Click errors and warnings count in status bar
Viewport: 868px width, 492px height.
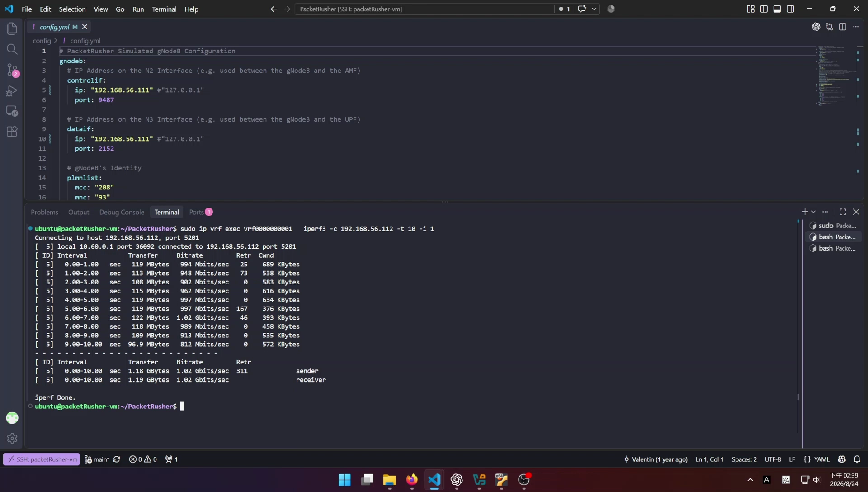pos(143,459)
